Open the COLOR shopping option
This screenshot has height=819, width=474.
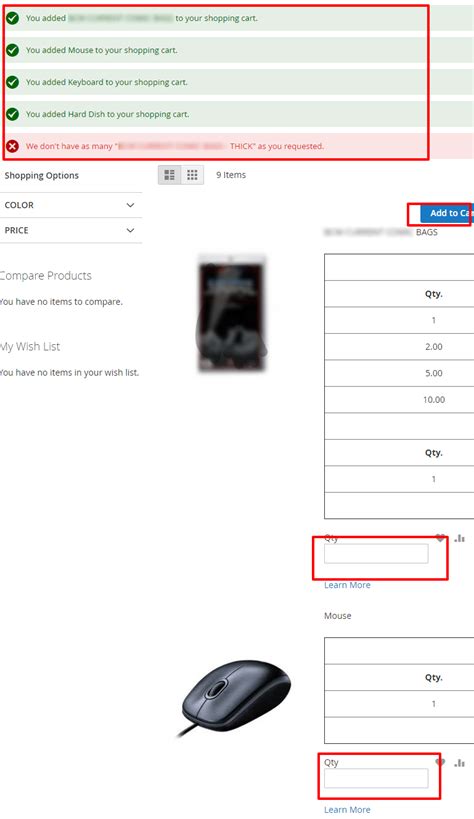(71, 205)
